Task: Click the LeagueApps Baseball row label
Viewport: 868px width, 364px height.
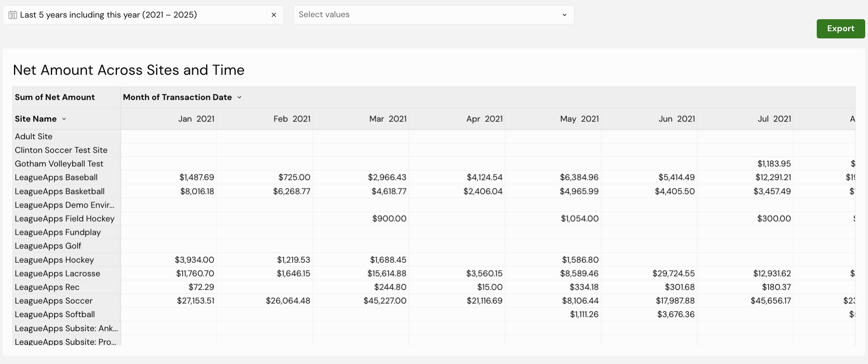Action: 56,177
